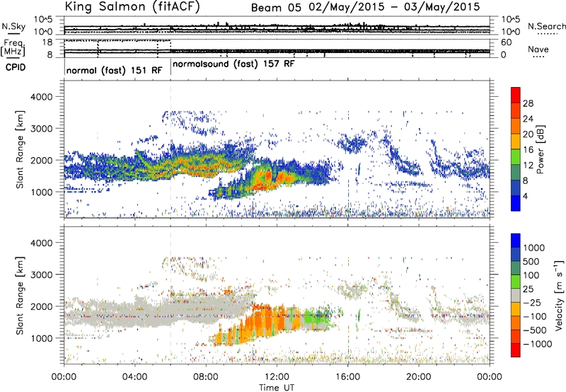Pick the light green segment of power colorbar
Image resolution: width=566 pixels, height=392 pixels.
(516, 157)
